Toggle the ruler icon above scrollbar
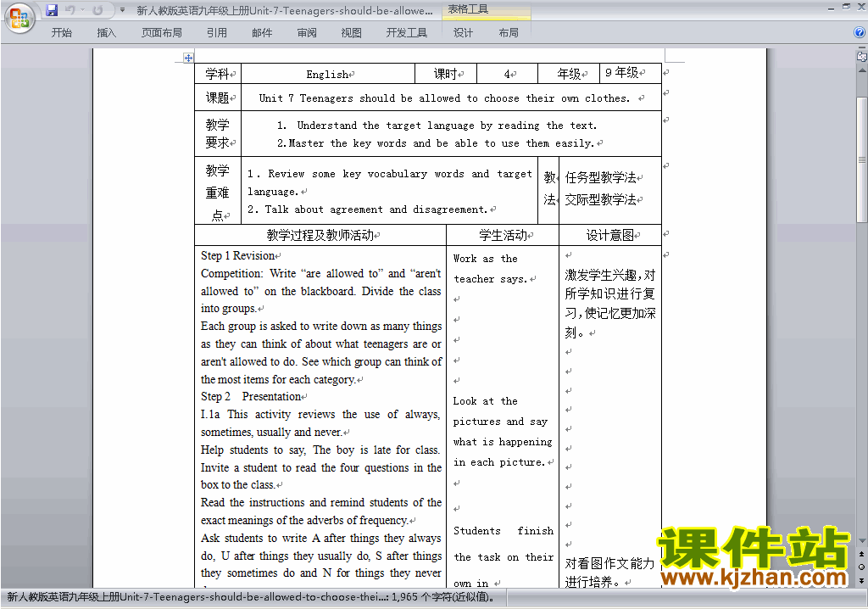The image size is (868, 609). (x=861, y=55)
